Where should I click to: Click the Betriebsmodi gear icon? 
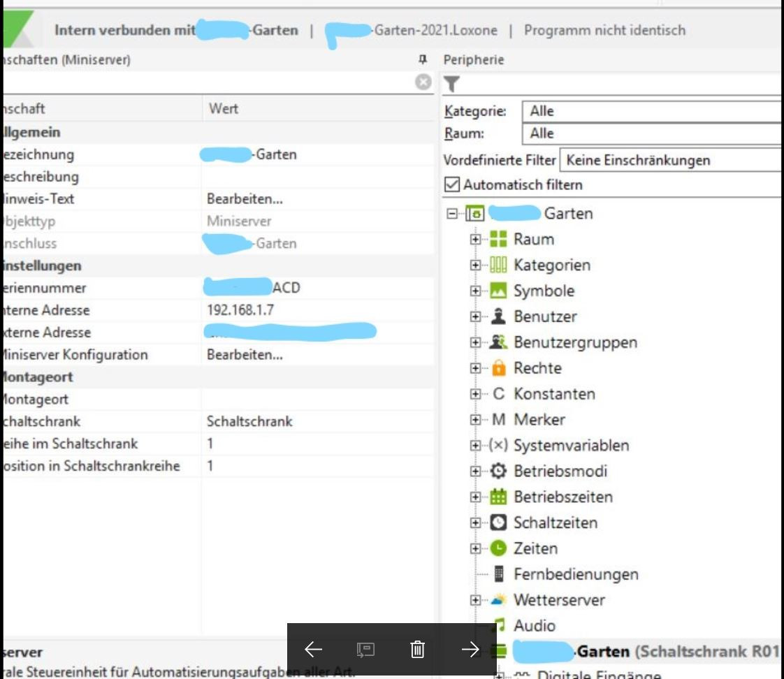[498, 471]
